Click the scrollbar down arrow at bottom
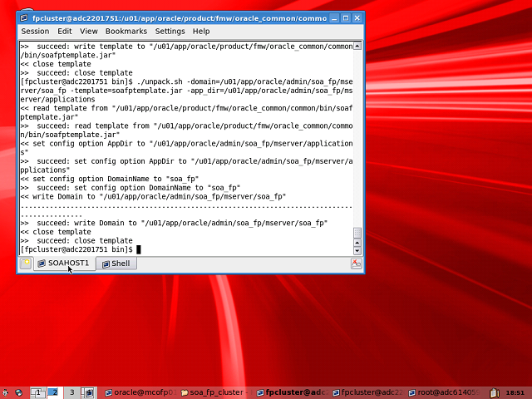 (x=357, y=251)
